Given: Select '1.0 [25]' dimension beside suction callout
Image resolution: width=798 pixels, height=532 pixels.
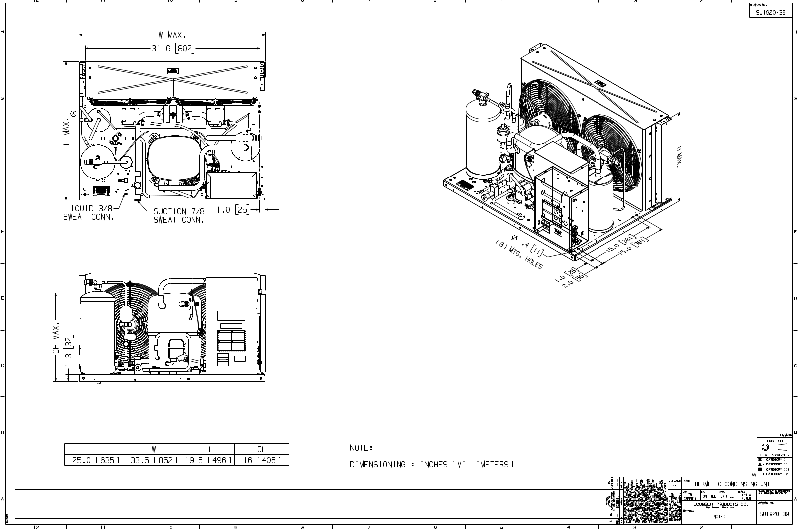Looking at the screenshot, I should point(233,210).
